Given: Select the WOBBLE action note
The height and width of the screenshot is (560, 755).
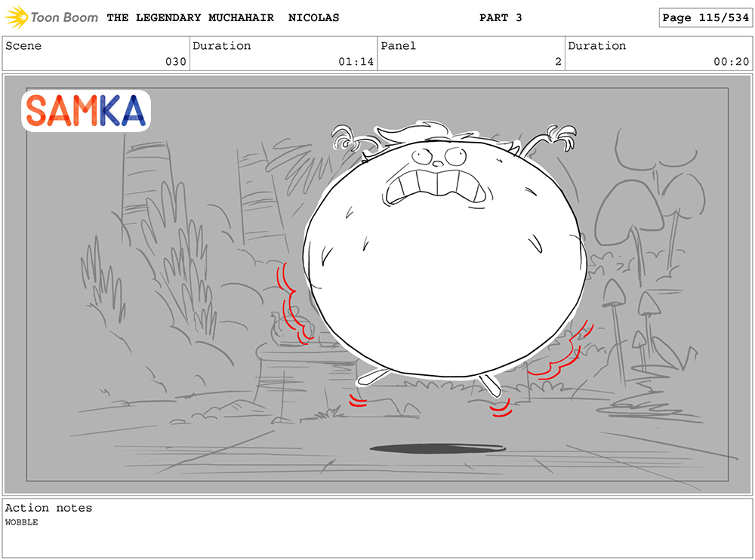Looking at the screenshot, I should 22,522.
